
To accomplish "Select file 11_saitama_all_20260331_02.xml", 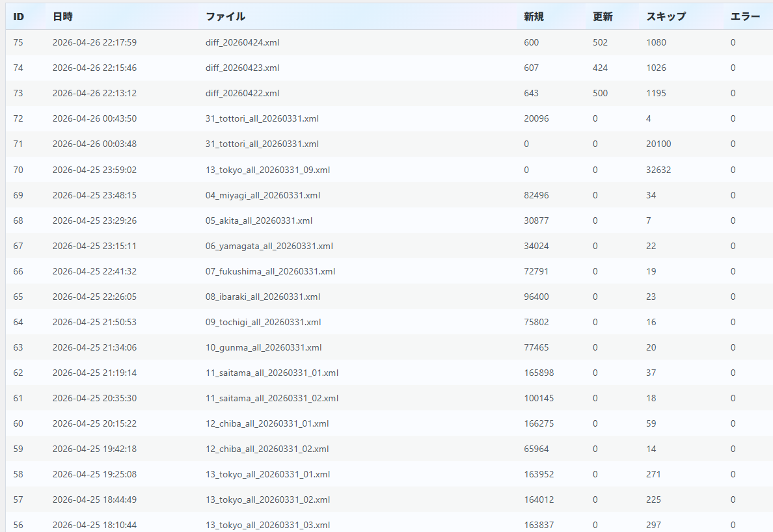I will point(271,398).
